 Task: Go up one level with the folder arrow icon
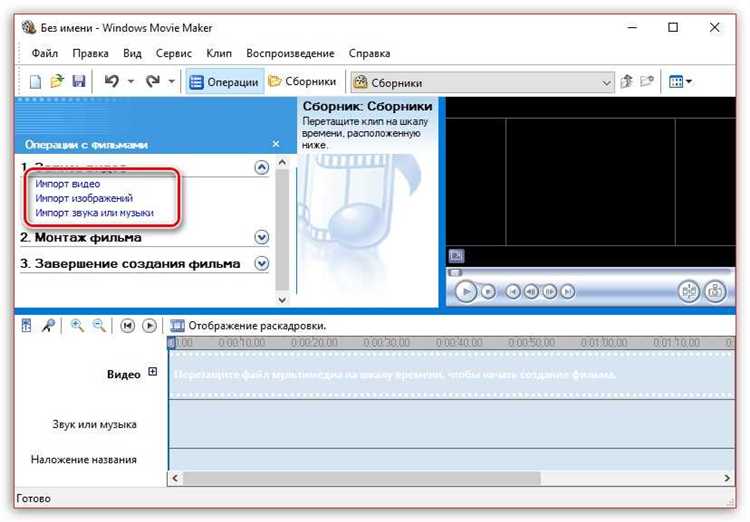[x=626, y=82]
